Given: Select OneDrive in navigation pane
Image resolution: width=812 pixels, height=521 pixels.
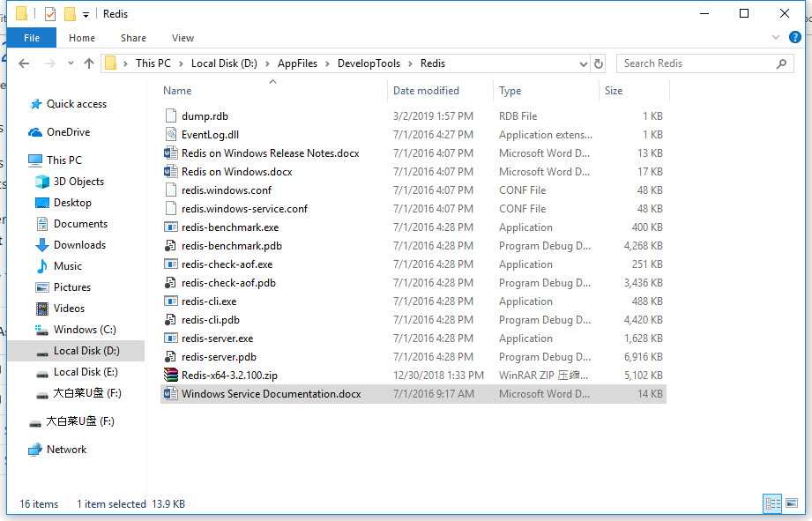Looking at the screenshot, I should (x=69, y=132).
